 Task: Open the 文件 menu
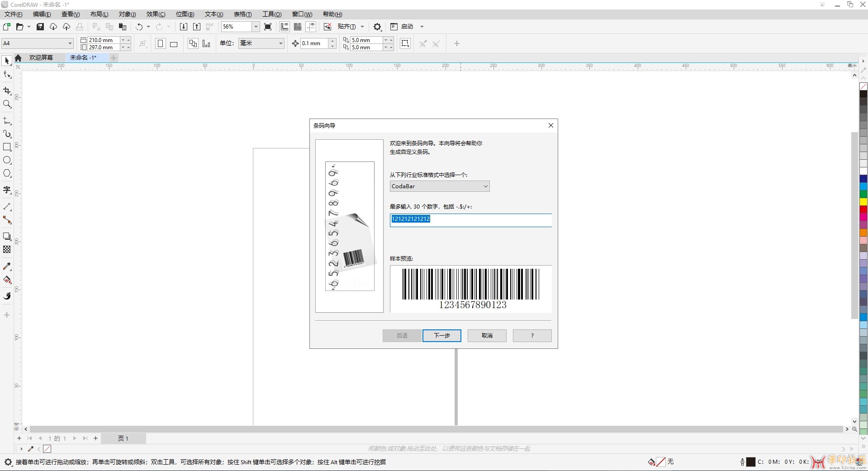coord(14,14)
